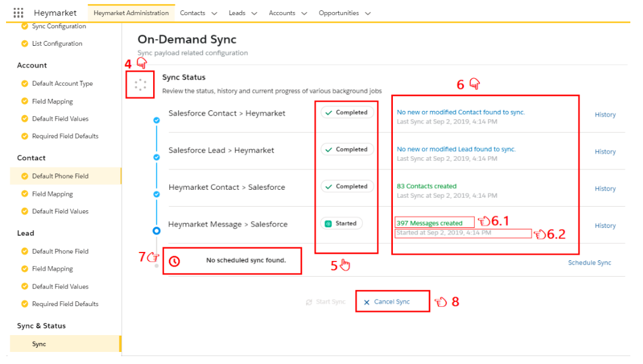Open History for Heymarket Message > Salesforce
643x364 pixels.
[605, 226]
